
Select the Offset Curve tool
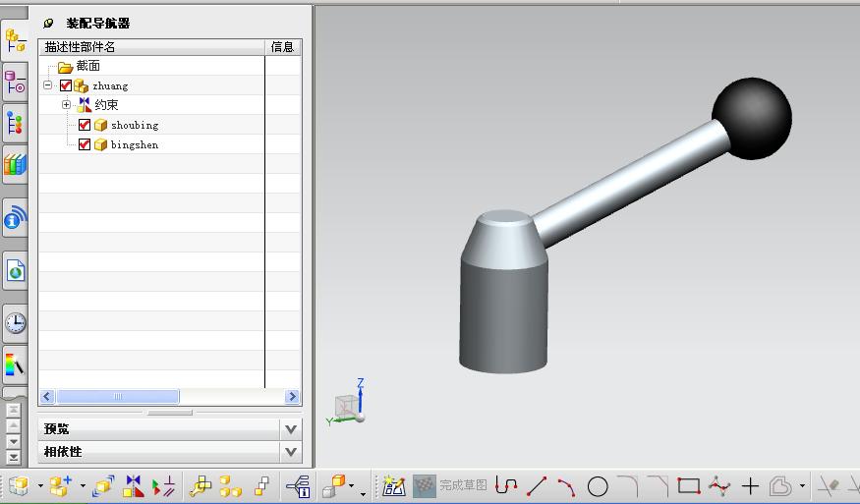780,486
